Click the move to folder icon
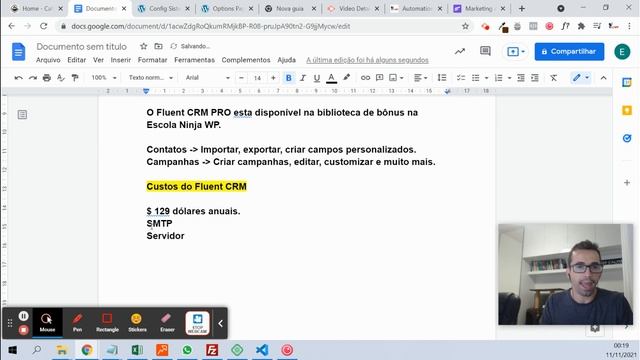 pos(158,46)
